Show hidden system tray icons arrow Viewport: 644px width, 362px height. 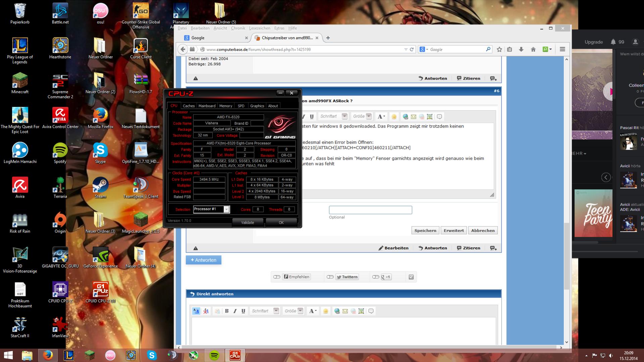[586, 356]
